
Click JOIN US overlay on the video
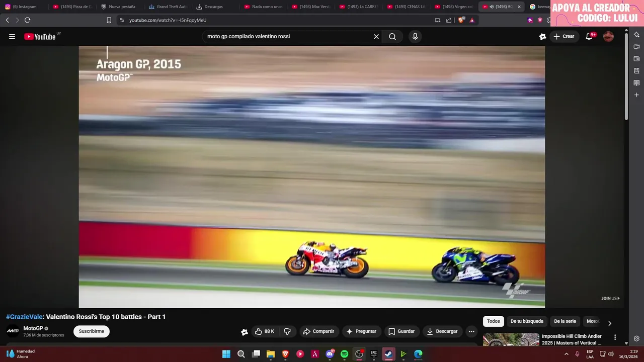[610, 298]
